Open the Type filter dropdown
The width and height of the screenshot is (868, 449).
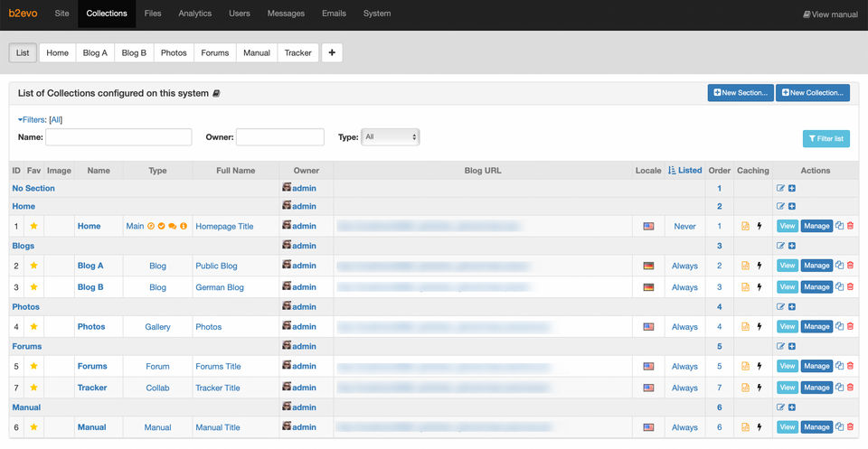(x=390, y=137)
